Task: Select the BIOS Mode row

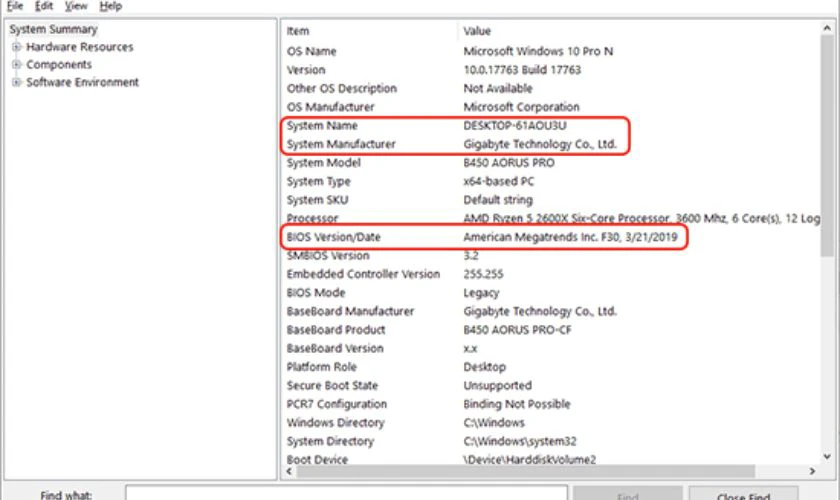Action: pyautogui.click(x=551, y=293)
